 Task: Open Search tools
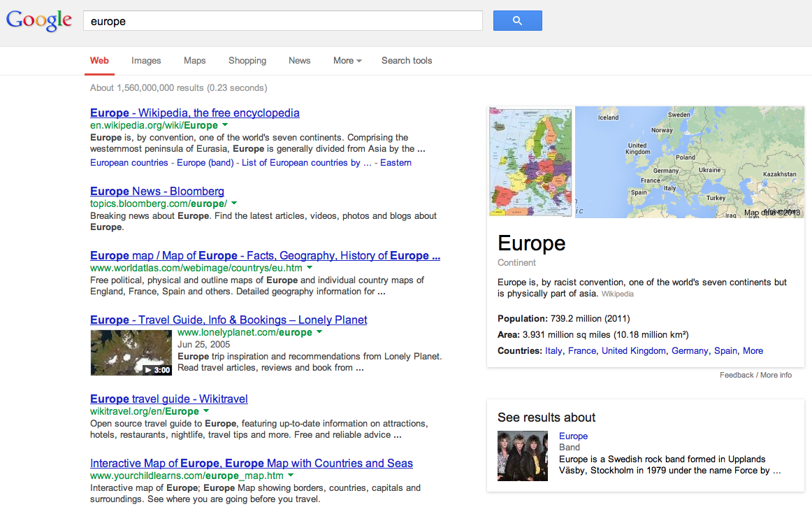click(407, 61)
